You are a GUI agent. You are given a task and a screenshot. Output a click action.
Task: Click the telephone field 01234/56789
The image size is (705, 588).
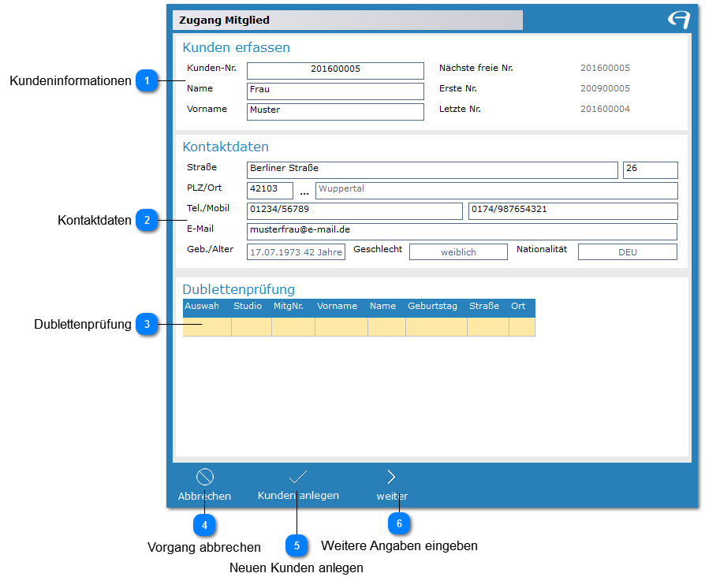354,210
